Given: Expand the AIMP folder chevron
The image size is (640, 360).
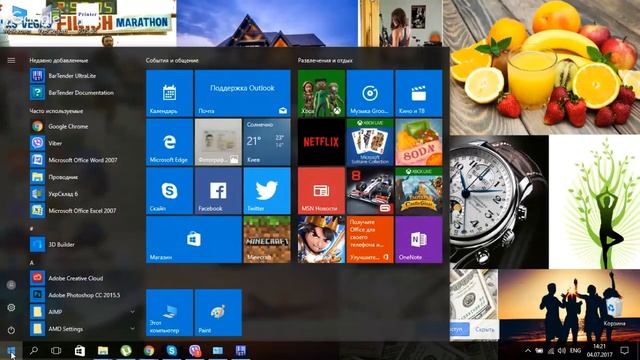Looking at the screenshot, I should click(x=133, y=312).
